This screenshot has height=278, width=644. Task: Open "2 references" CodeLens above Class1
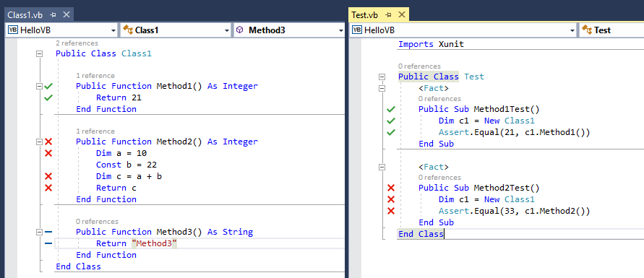77,43
